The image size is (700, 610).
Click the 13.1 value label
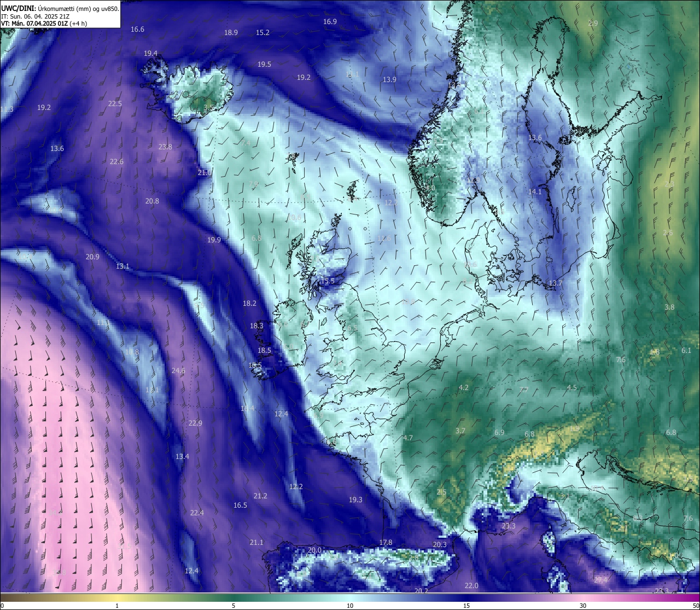point(122,266)
